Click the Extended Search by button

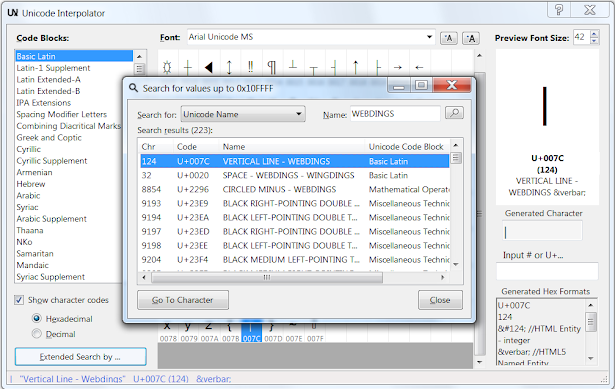80,357
